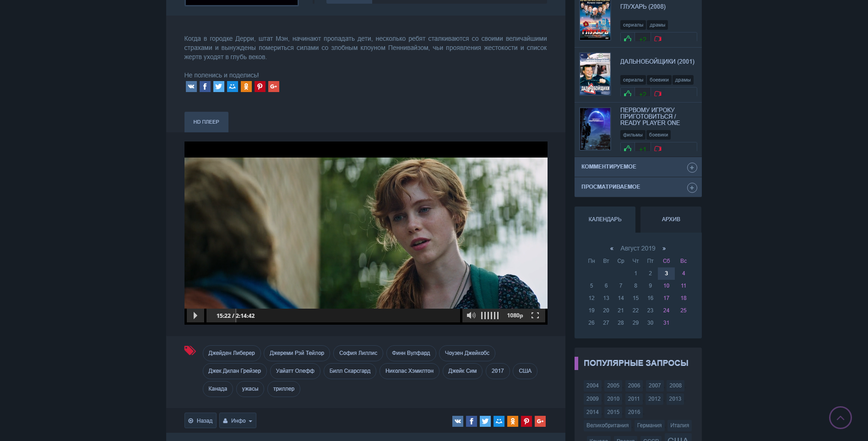Click Moi Mir share icon below tags

click(499, 421)
